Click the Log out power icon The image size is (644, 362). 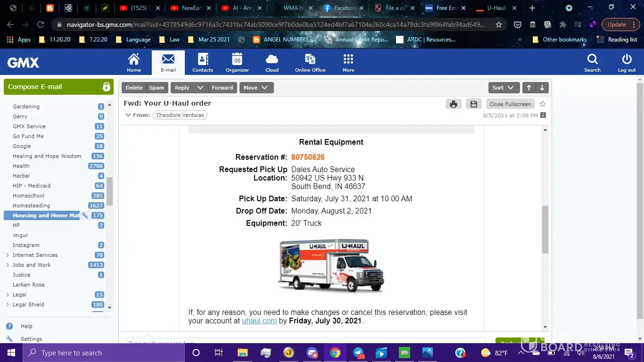coord(627,63)
